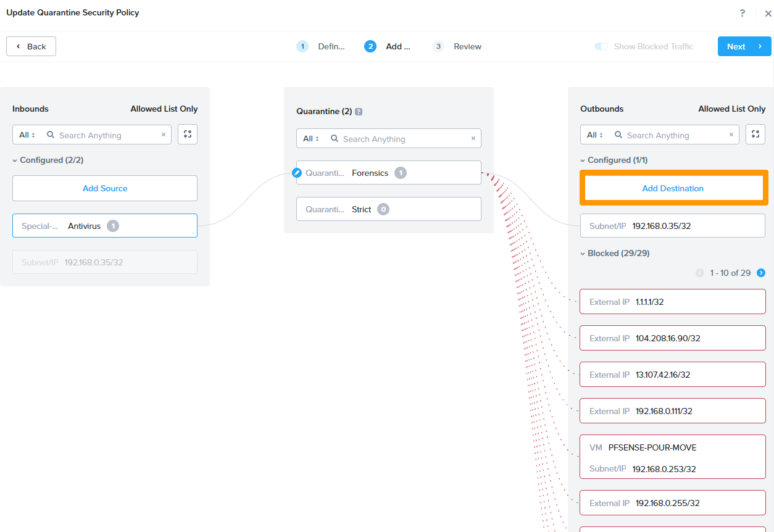Screen dimensions: 774x532
Task: Open the Quarantine section help tooltip icon
Action: click(x=359, y=111)
